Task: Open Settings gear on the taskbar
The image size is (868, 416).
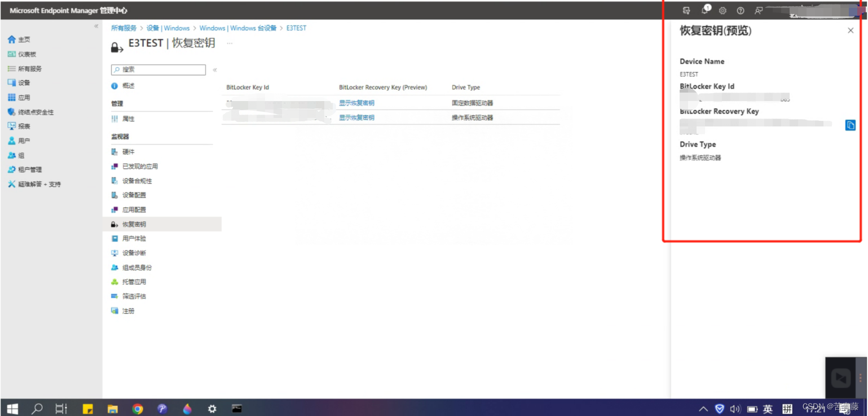Action: pyautogui.click(x=212, y=409)
